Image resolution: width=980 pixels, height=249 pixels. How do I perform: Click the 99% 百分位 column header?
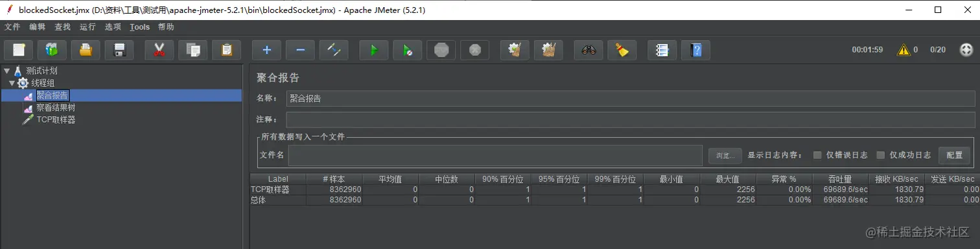point(615,179)
